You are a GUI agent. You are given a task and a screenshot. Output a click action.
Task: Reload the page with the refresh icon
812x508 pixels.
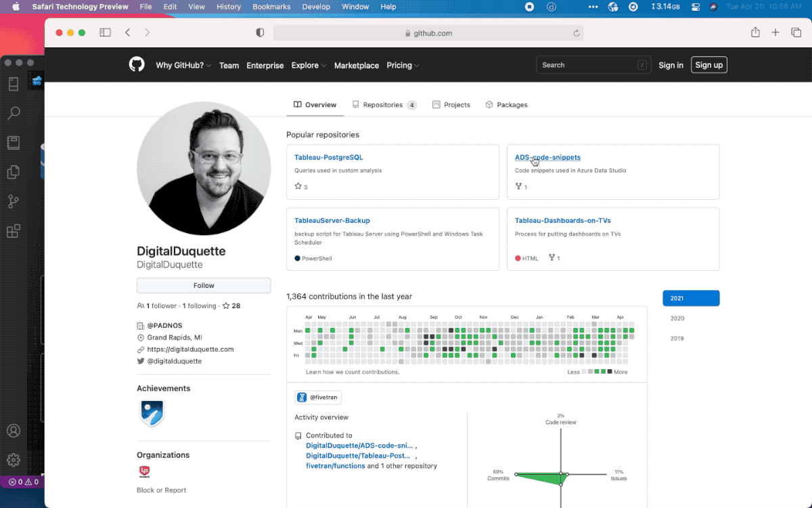click(577, 33)
